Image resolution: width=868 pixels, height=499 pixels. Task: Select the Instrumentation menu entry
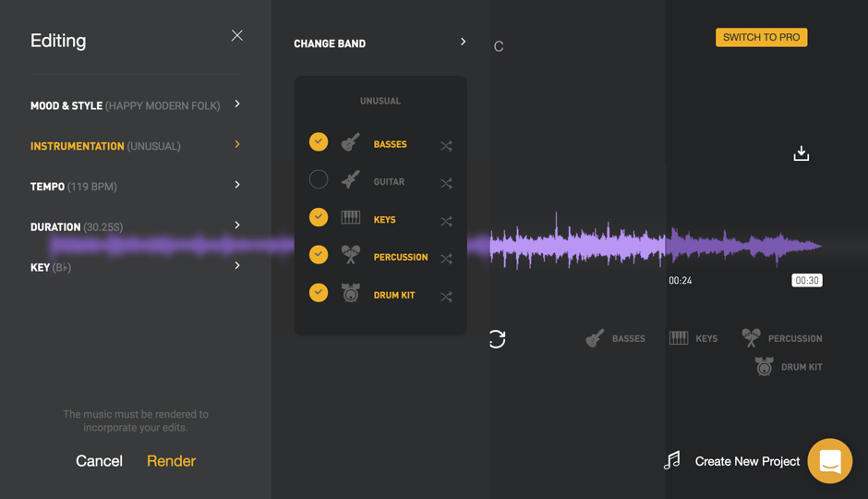136,146
